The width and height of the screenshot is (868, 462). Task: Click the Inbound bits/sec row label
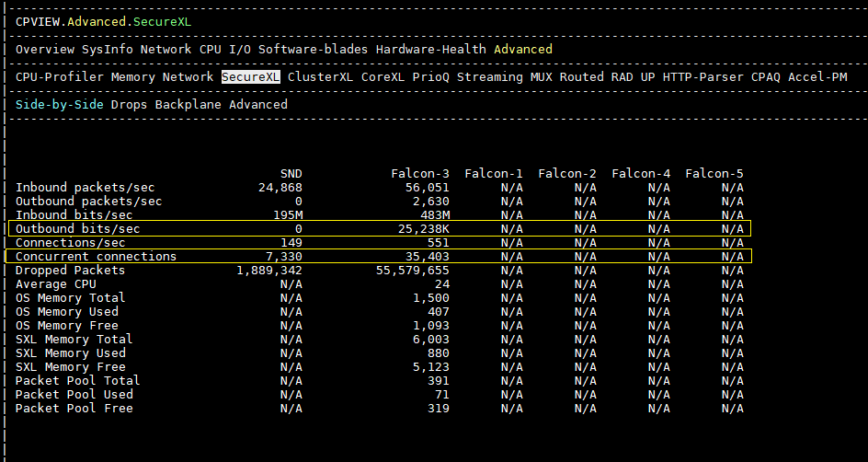[x=74, y=215]
